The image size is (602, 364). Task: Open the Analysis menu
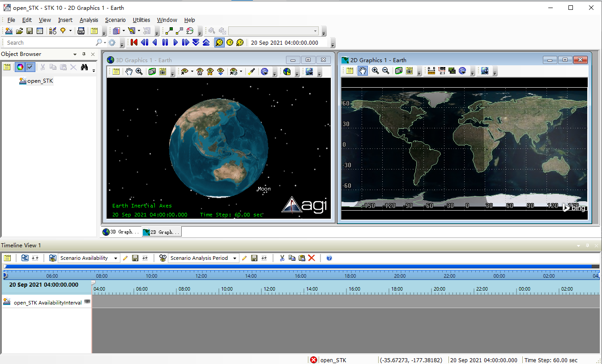click(x=89, y=20)
